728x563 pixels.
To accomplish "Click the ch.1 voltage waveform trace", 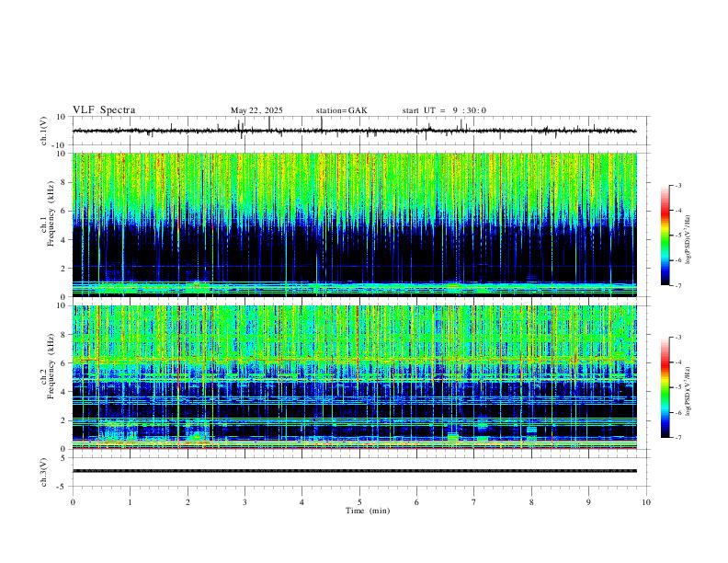I will (354, 131).
